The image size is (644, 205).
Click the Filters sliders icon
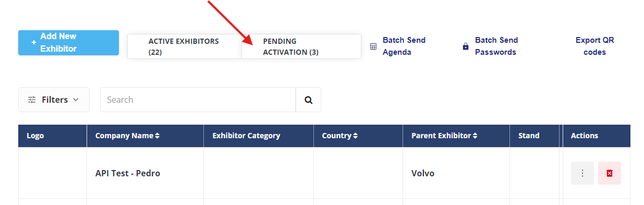coord(32,100)
